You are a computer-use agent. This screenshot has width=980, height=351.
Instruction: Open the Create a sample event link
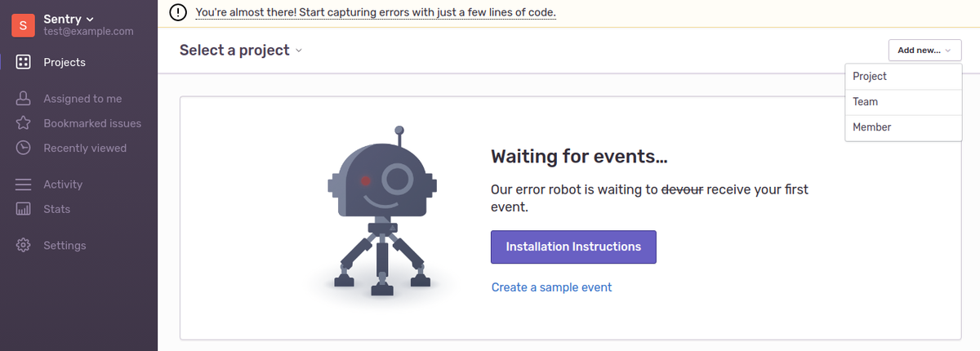(551, 287)
